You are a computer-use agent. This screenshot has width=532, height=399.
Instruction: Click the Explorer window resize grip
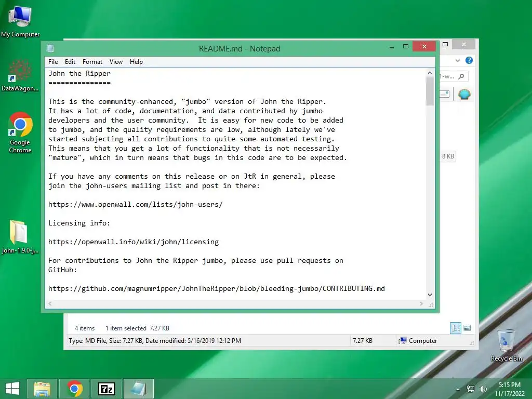pyautogui.click(x=472, y=343)
